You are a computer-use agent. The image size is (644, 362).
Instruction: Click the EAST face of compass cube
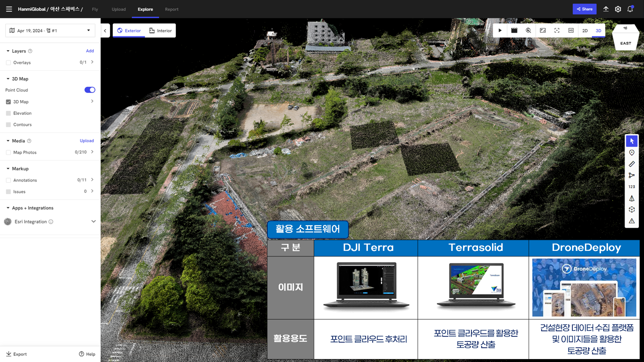point(626,43)
